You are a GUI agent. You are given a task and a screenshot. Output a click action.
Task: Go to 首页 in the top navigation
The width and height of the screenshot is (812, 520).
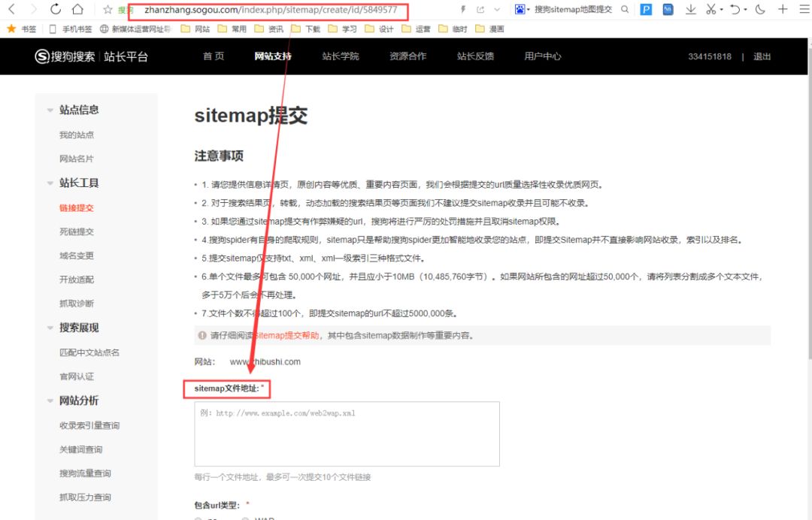[x=214, y=56]
